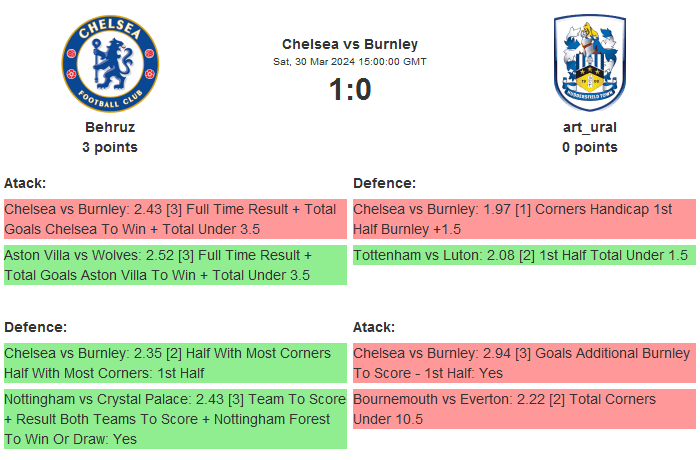Viewport: 700px width, 460px height.
Task: Select Tottenham vs Luton 1st Half Total bet
Action: click(x=524, y=255)
